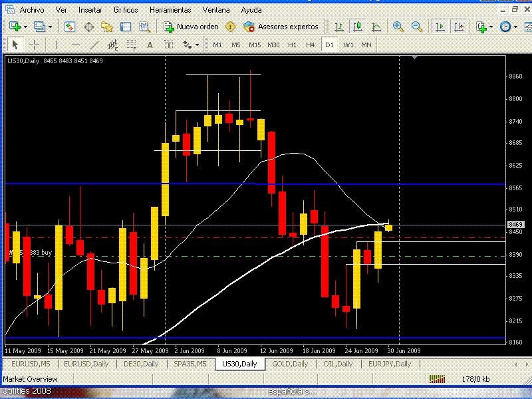Expand the new chart dropdown arrow
The width and height of the screenshot is (532, 399).
(x=25, y=27)
